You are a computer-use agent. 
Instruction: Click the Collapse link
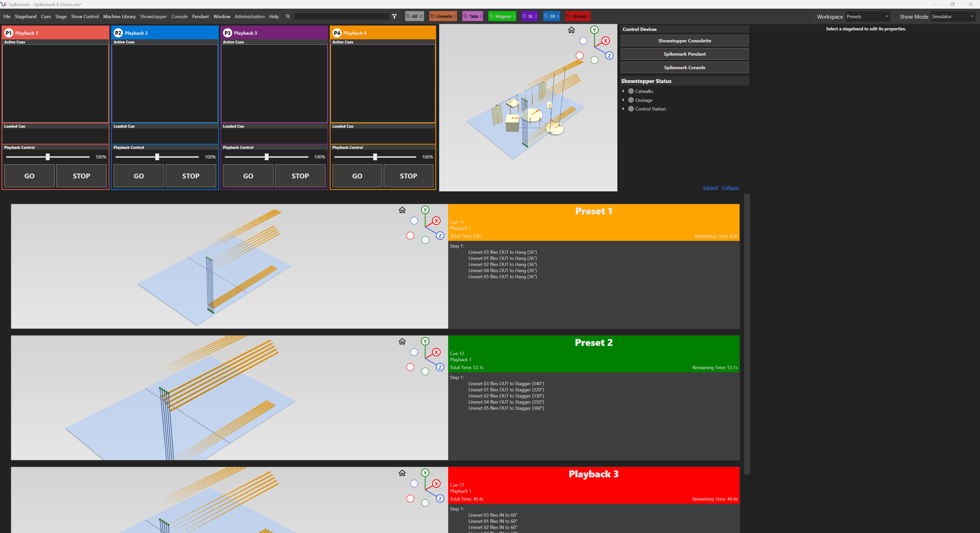(x=730, y=188)
